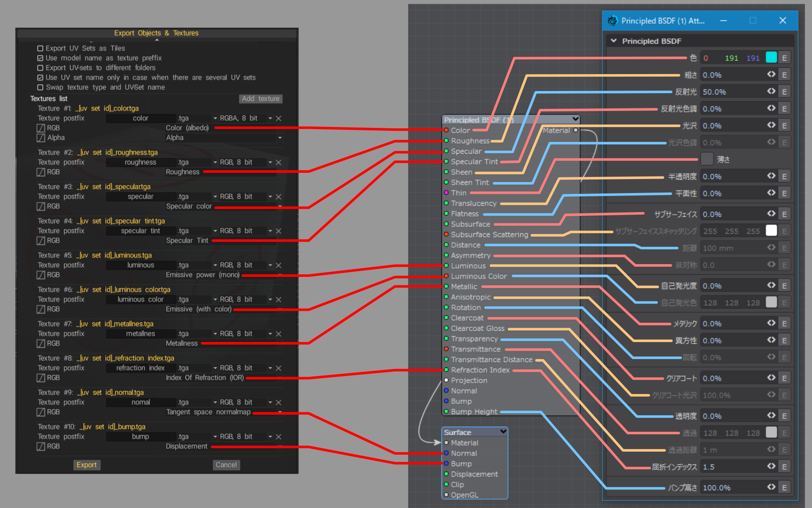Click the E button next to 粗さ

(x=784, y=75)
